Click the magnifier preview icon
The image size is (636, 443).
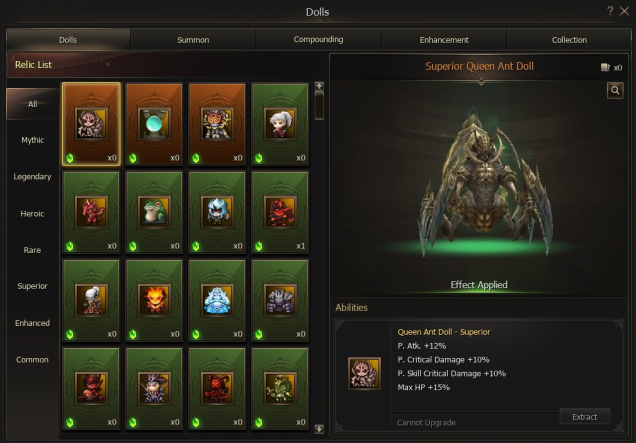click(x=615, y=90)
